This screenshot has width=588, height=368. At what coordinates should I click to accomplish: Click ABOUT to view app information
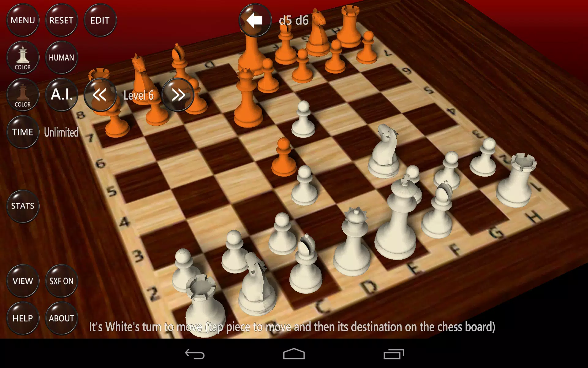coord(61,318)
